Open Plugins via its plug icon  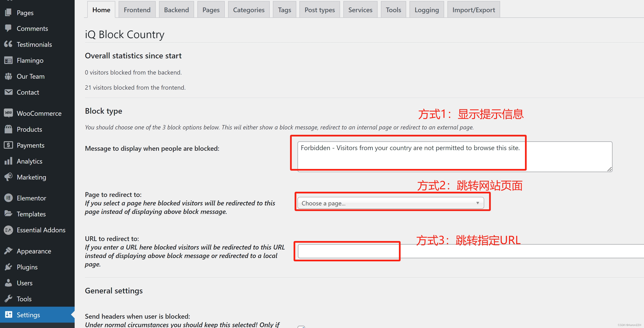(8, 267)
